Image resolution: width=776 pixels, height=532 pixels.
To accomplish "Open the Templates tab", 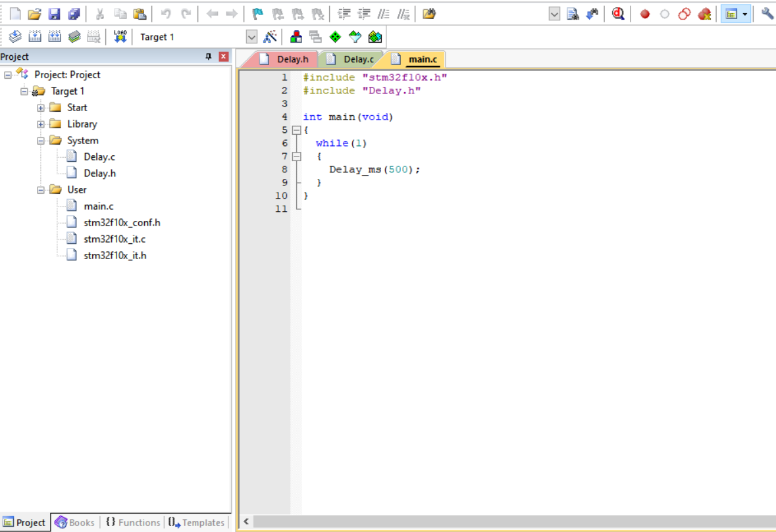I will click(197, 522).
